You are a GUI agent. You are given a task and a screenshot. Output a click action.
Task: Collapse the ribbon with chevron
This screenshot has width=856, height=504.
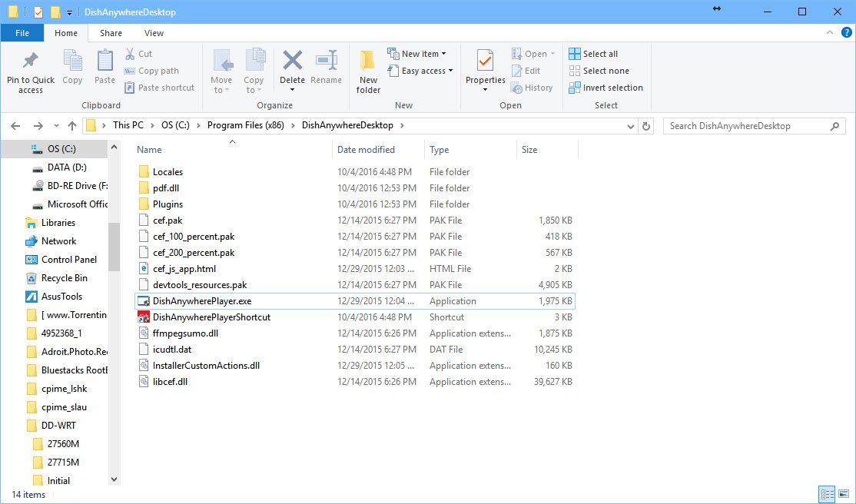830,33
